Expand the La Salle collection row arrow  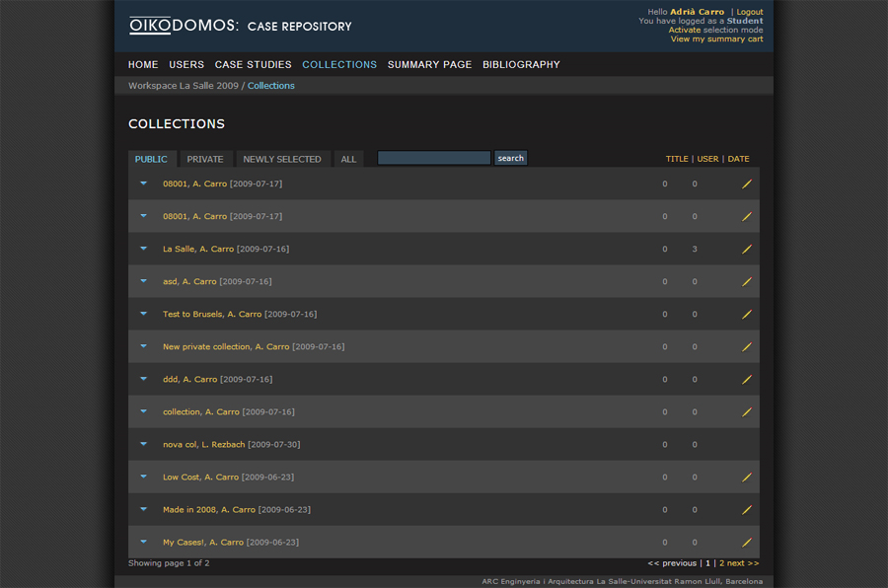click(143, 249)
